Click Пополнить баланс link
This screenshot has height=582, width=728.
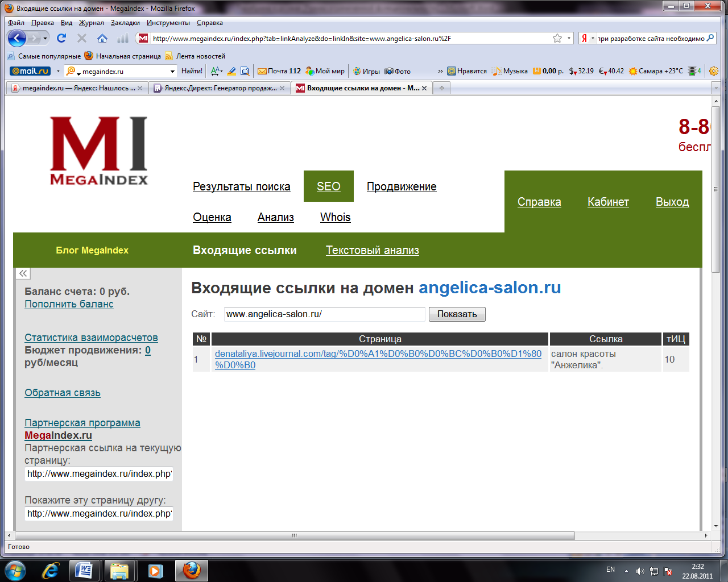click(x=69, y=304)
